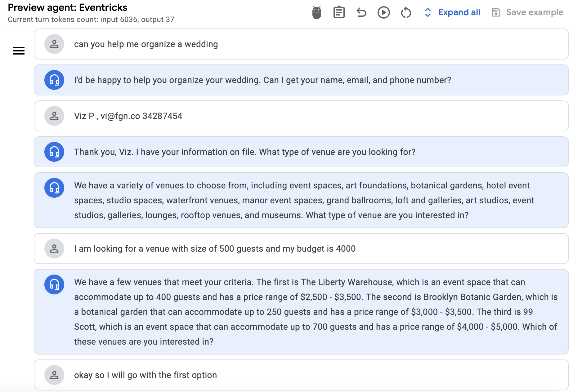Screen dimensions: 573x392
Task: Click the play run button icon
Action: (x=384, y=12)
